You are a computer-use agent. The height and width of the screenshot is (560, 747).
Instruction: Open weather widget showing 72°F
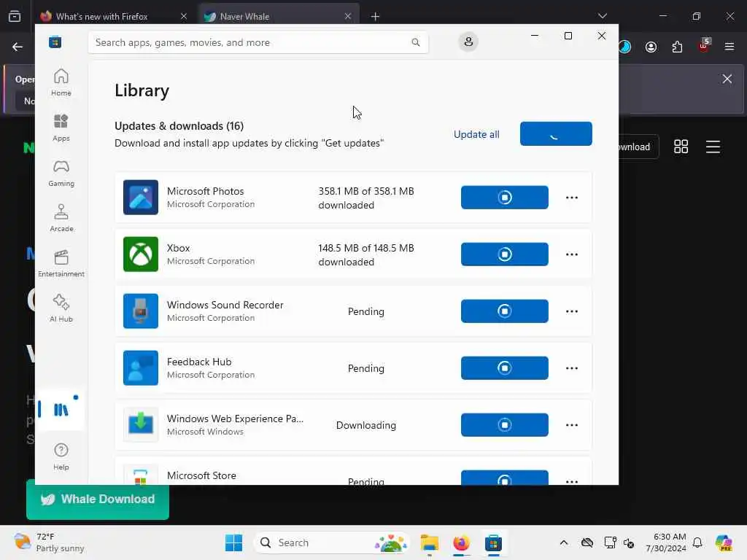(x=49, y=542)
